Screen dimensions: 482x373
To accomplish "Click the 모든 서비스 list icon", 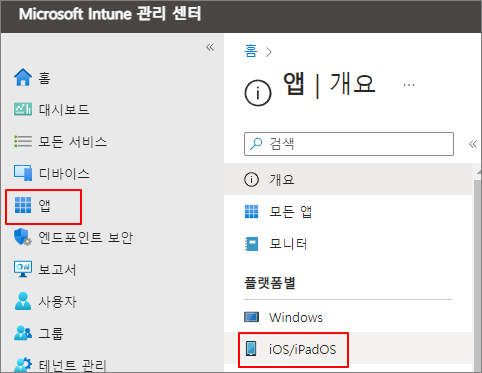I will 23,141.
